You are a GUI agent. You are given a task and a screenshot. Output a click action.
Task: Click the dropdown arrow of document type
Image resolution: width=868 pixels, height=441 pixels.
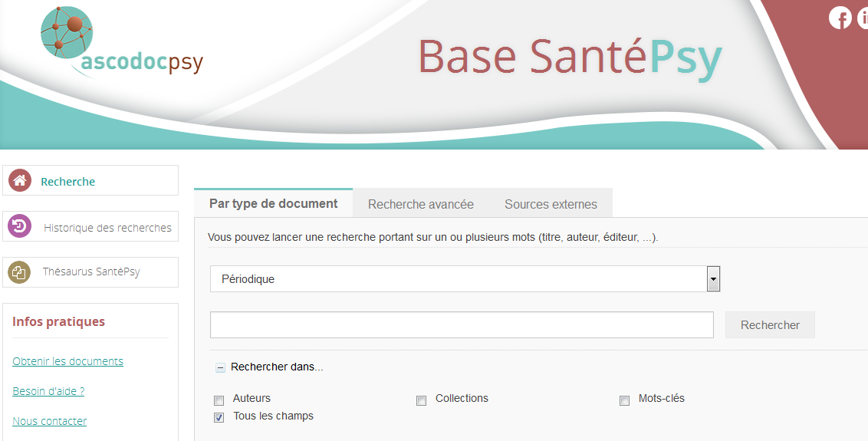click(x=713, y=278)
